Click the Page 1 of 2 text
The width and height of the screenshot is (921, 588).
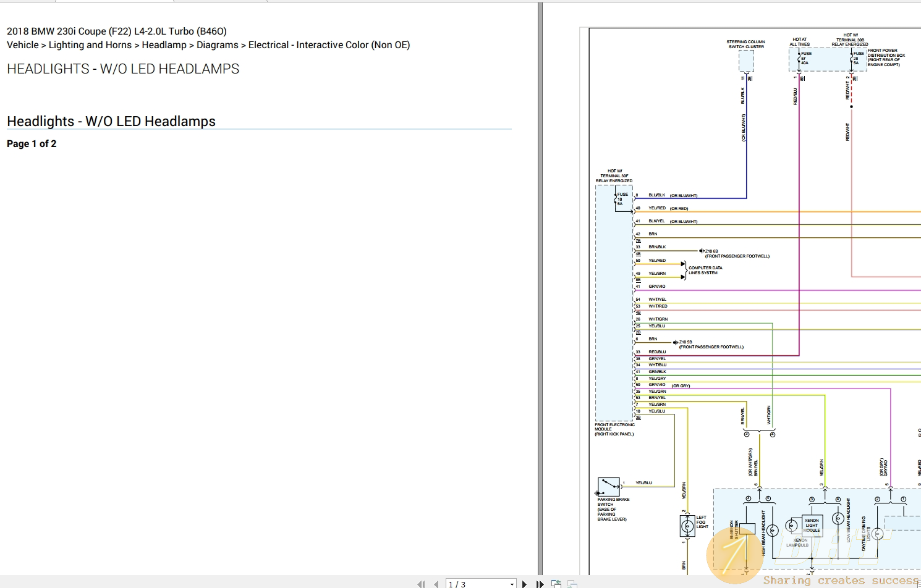[32, 144]
